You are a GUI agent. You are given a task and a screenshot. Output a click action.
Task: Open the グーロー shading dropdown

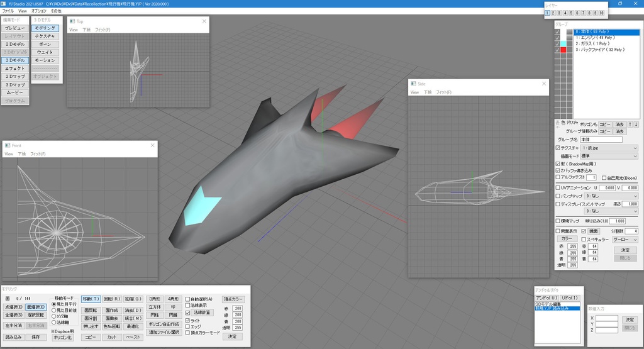[625, 240]
